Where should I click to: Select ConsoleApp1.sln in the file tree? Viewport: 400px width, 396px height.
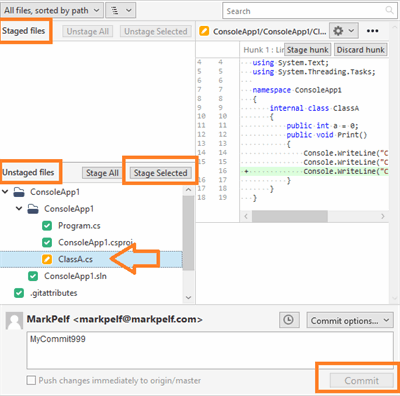[x=75, y=276]
